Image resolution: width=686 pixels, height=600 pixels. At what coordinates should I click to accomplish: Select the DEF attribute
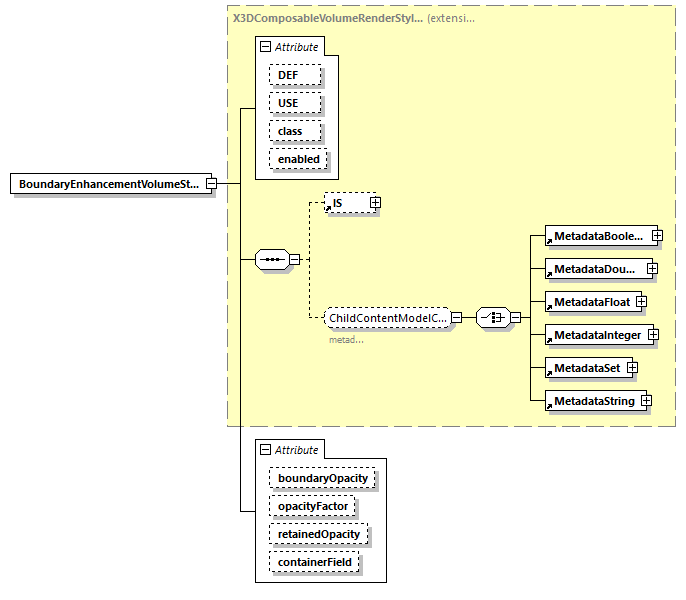[294, 75]
